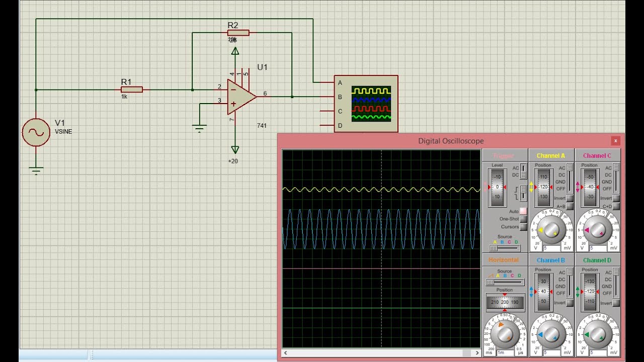Click the 741 label under the op-amp
This screenshot has height=362, width=644.
click(262, 126)
